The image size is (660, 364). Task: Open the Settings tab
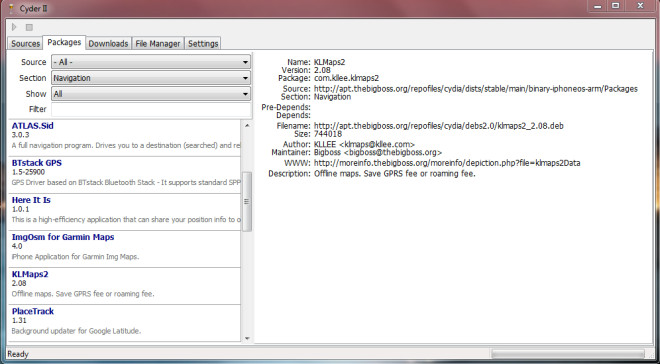[x=203, y=43]
